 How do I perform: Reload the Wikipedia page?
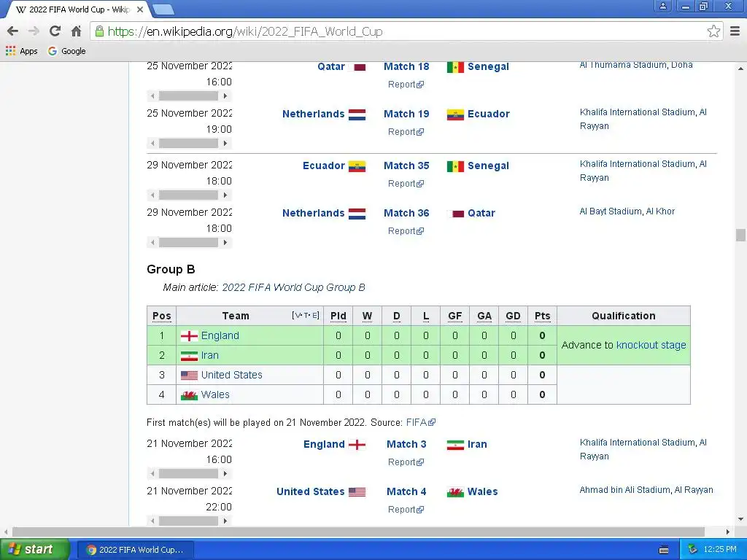pos(55,31)
